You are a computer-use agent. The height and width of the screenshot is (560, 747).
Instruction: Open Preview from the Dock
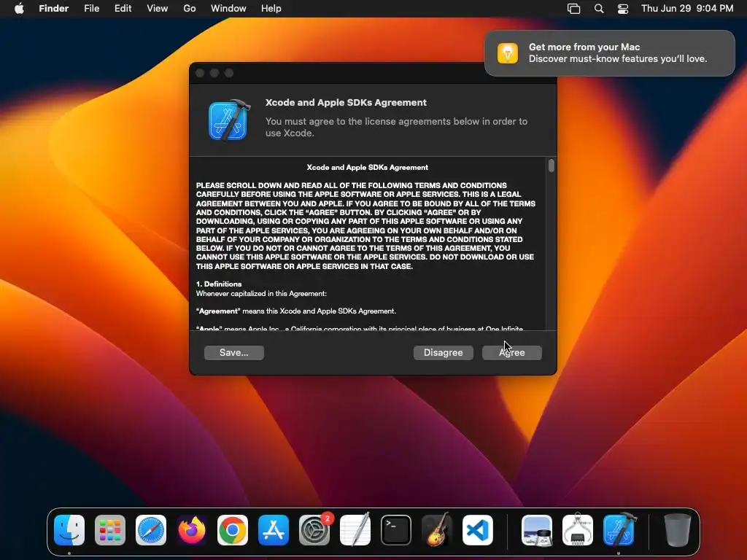(537, 530)
